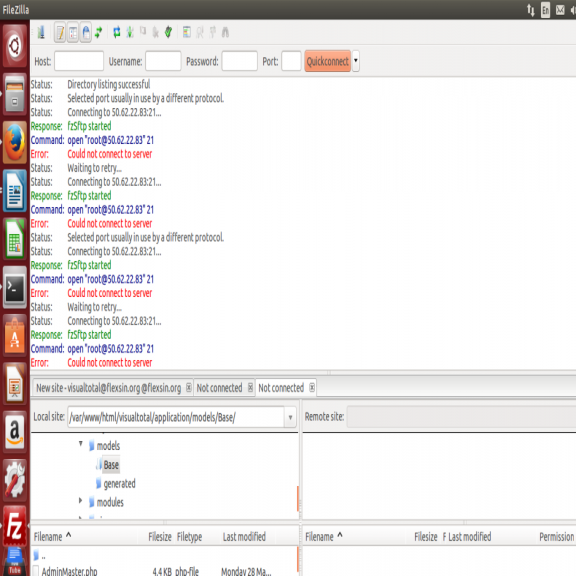Screen dimensions: 576x576
Task: Click into the Port field
Action: pos(291,61)
